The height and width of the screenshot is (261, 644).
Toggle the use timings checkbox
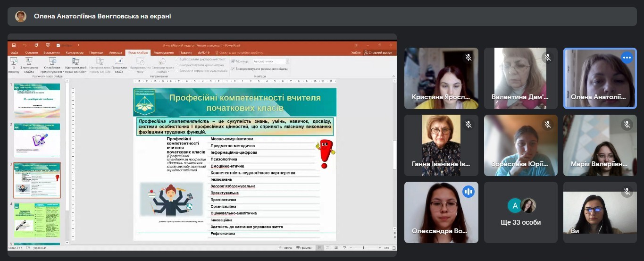point(177,65)
